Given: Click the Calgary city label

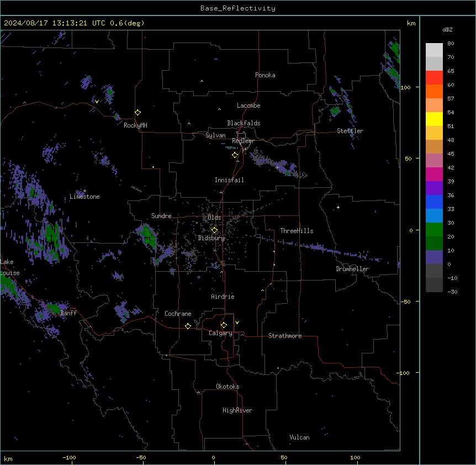Looking at the screenshot, I should coord(220,333).
